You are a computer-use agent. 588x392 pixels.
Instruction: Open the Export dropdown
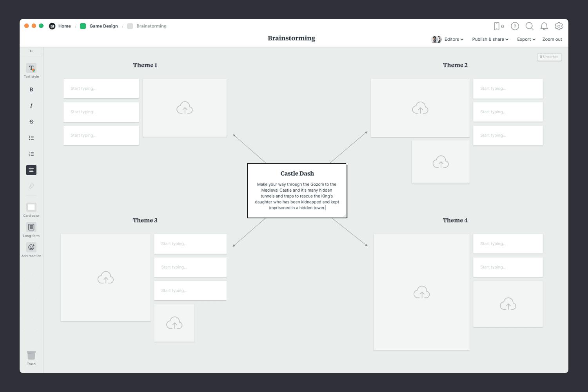pos(525,39)
